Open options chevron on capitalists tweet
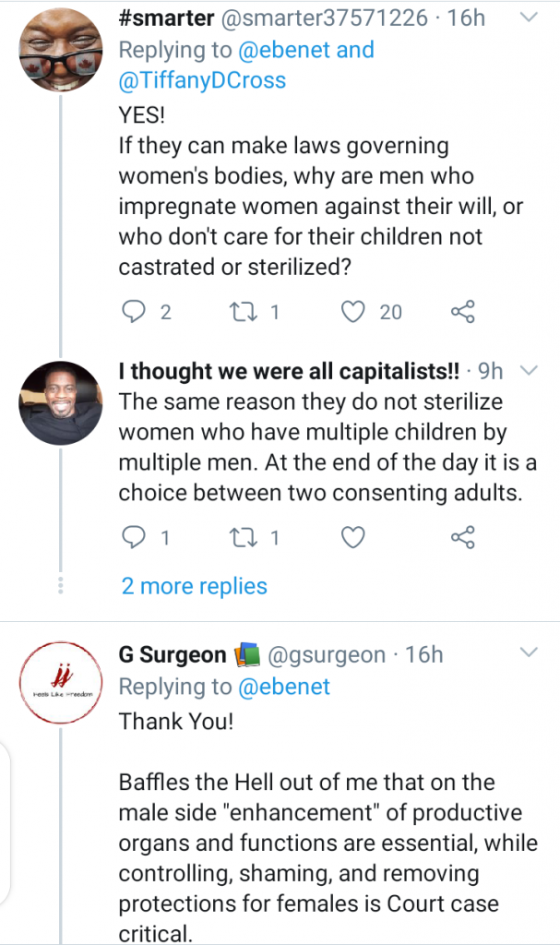560x945 pixels. click(x=529, y=371)
